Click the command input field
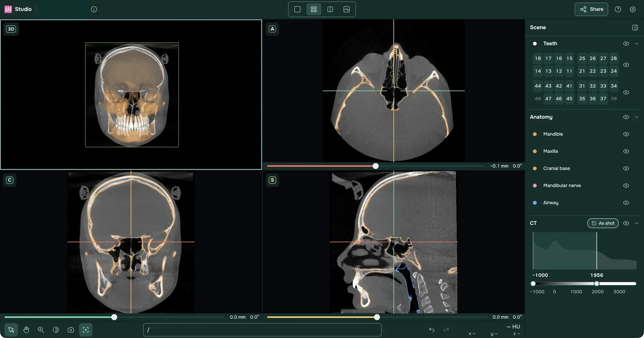This screenshot has height=338, width=644. point(262,330)
